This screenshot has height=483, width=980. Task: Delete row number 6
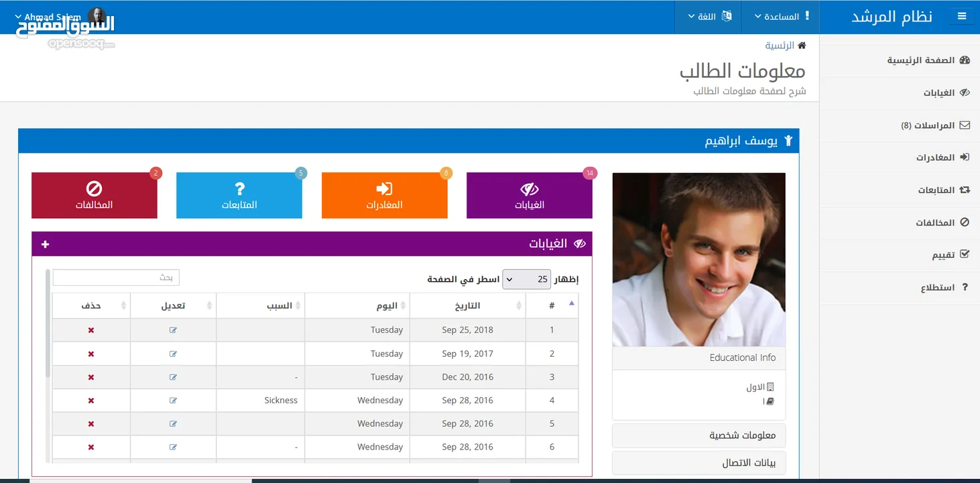click(x=91, y=447)
